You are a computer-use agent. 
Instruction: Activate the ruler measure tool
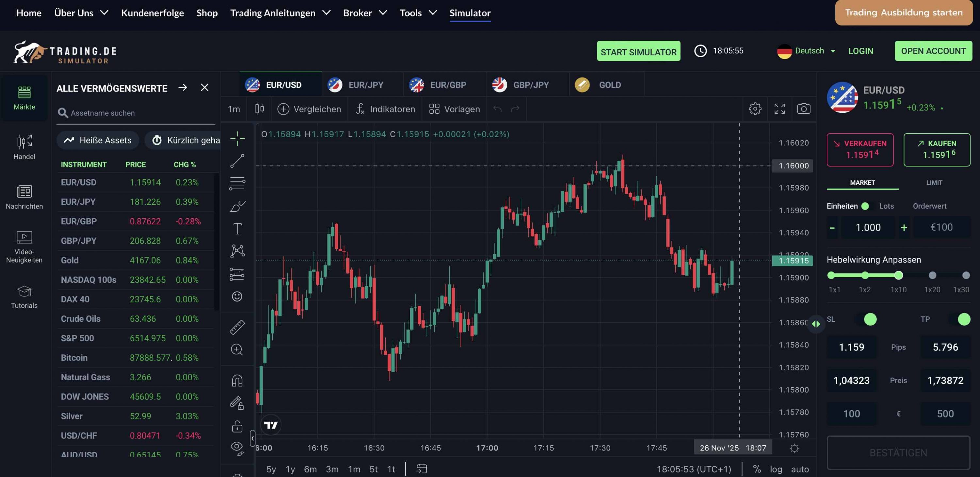237,327
